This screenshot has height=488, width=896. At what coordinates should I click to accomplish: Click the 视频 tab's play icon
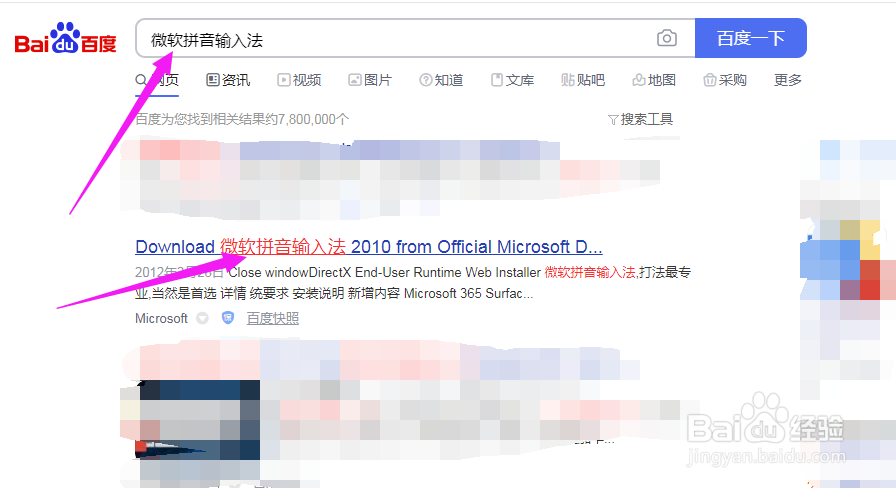(283, 80)
